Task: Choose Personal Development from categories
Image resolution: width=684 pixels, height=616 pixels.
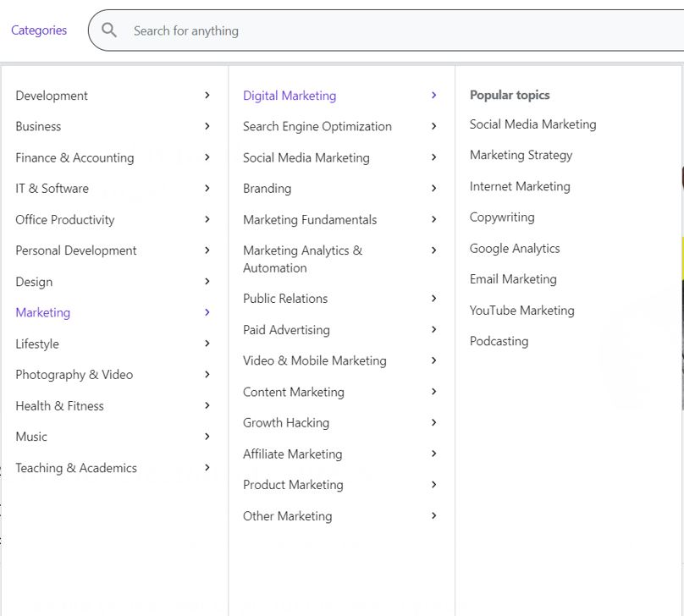Action: [76, 250]
